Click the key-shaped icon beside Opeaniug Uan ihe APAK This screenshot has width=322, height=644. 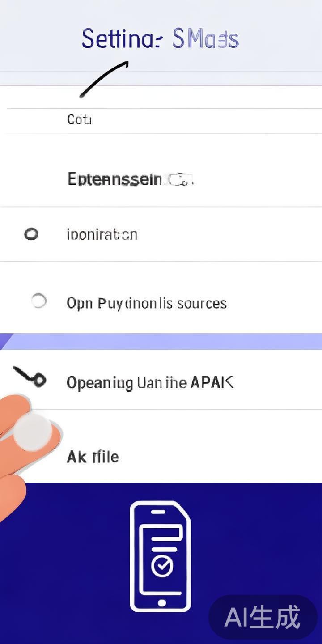tap(30, 377)
